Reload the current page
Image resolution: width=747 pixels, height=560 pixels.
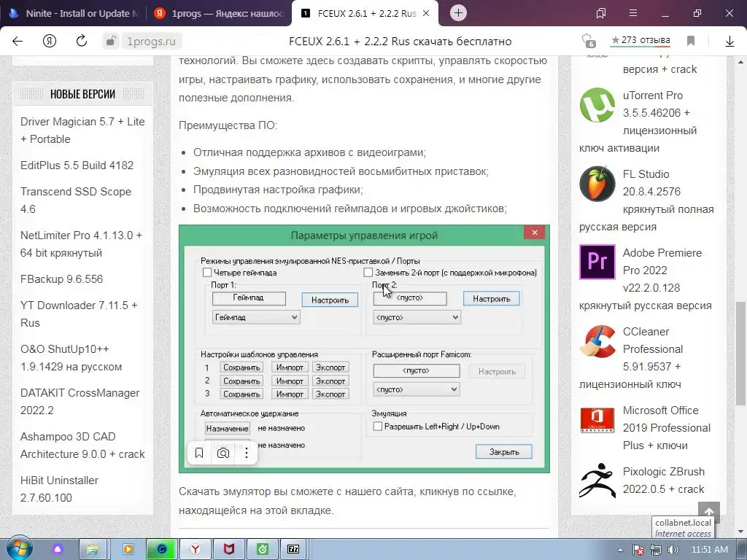pyautogui.click(x=82, y=41)
